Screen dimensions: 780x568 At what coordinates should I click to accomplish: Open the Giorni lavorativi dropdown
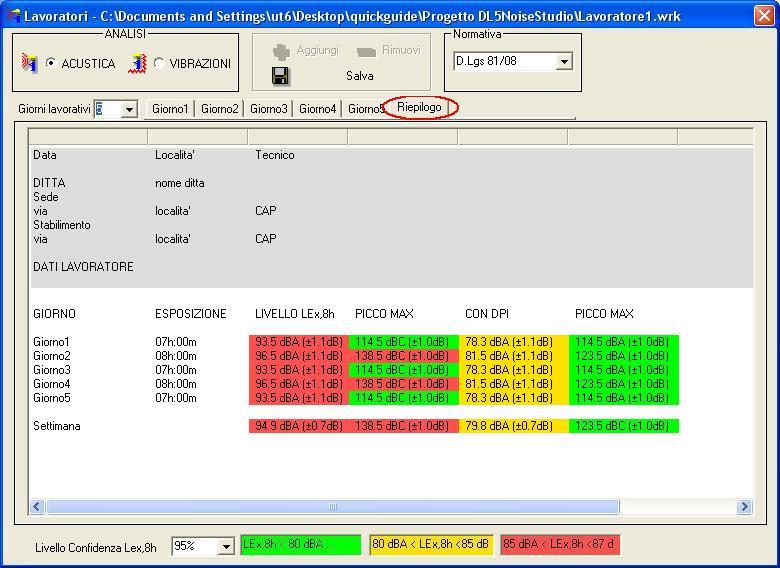[129, 109]
